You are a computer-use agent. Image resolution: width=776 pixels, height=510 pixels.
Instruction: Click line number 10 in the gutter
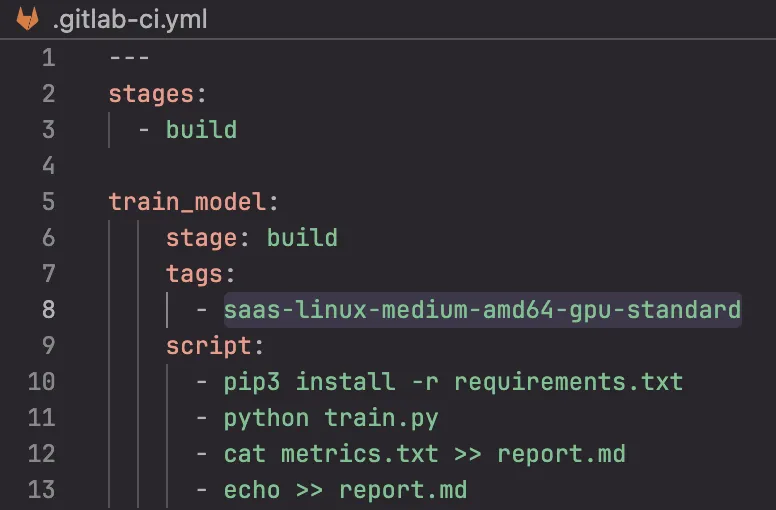(42, 381)
